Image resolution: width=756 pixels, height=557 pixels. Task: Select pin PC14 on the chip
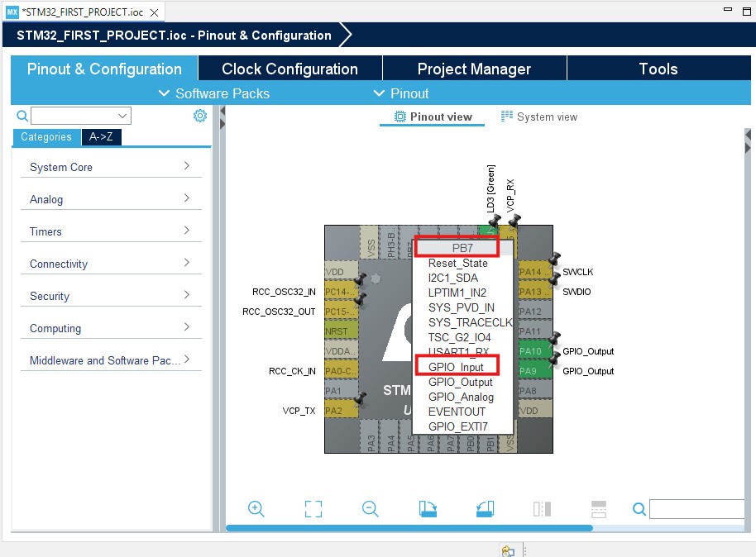pyautogui.click(x=342, y=292)
